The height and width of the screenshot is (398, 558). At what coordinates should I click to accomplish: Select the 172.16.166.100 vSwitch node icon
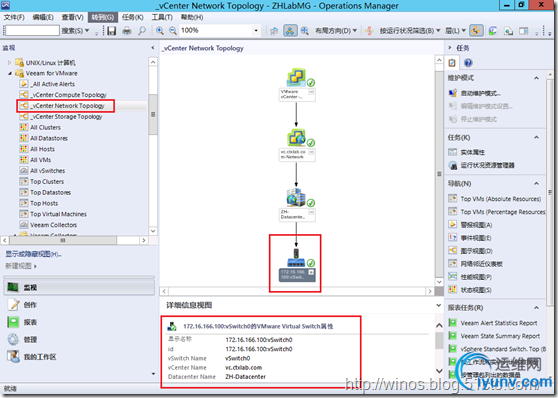[x=296, y=258]
